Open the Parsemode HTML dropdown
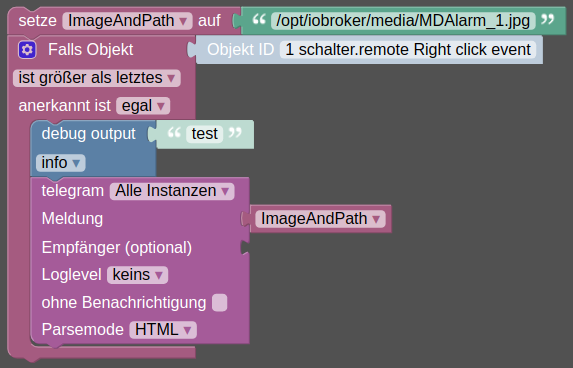 pyautogui.click(x=163, y=330)
